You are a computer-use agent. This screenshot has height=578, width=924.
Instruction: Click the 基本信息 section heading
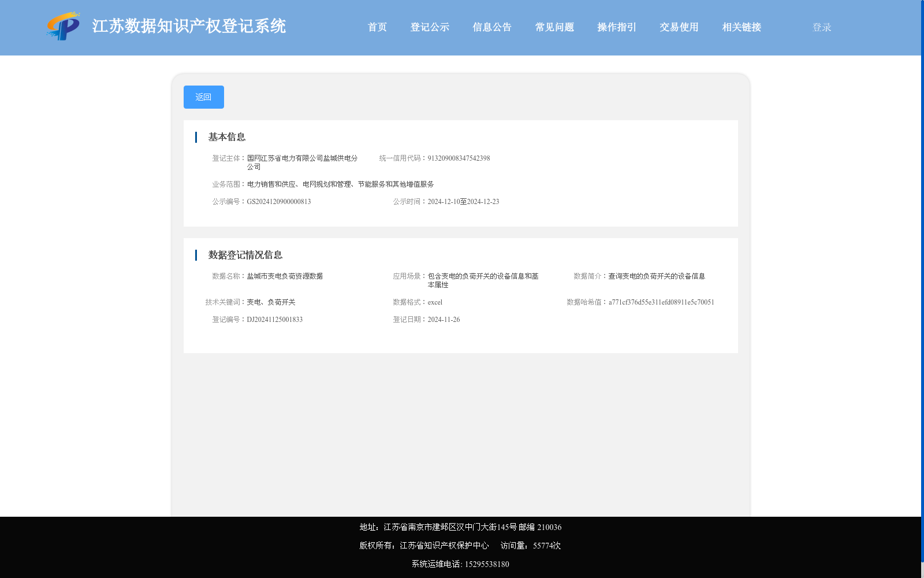pos(227,137)
